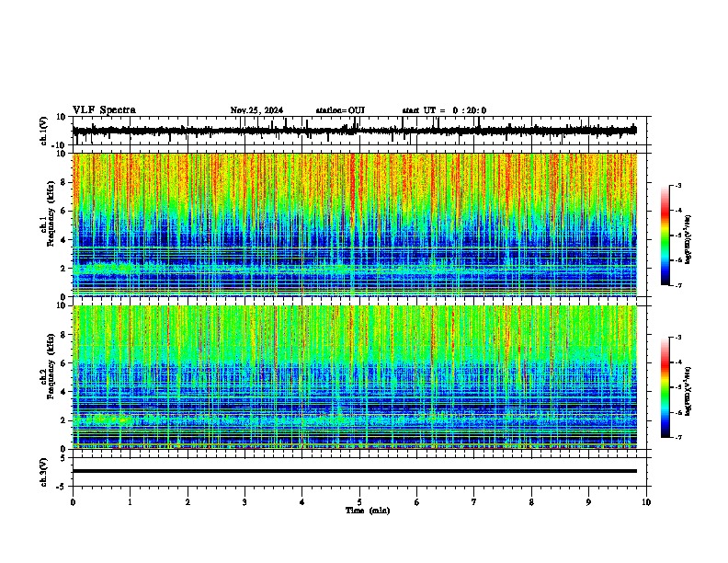Click the ch.1 spectrogram panel

click(355, 224)
